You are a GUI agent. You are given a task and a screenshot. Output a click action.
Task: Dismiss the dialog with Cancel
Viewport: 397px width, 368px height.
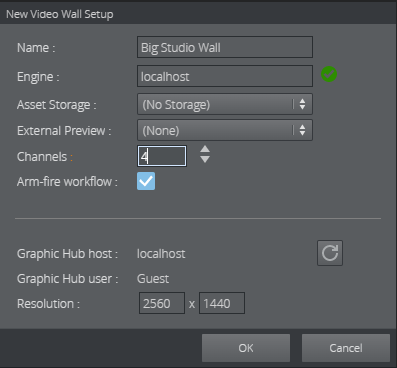pyautogui.click(x=346, y=348)
